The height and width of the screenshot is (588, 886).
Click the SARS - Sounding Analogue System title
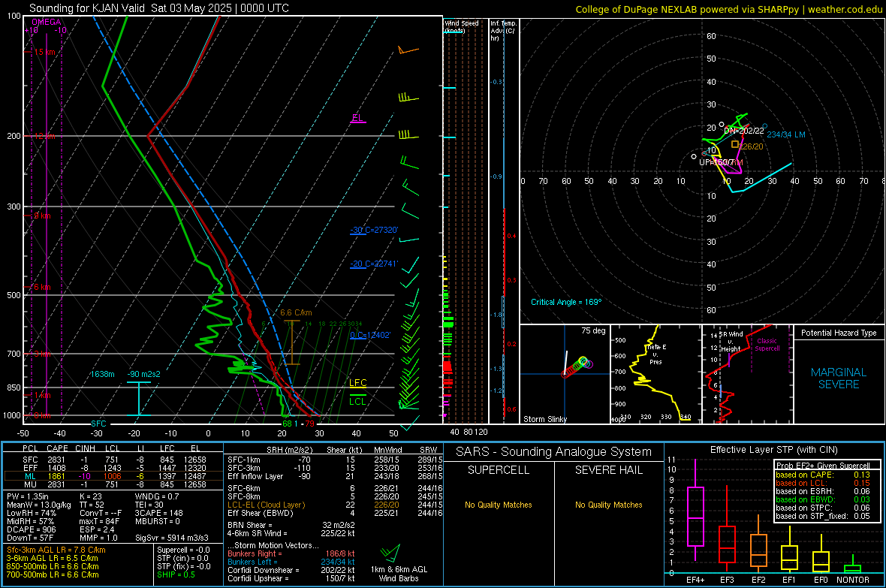554,452
